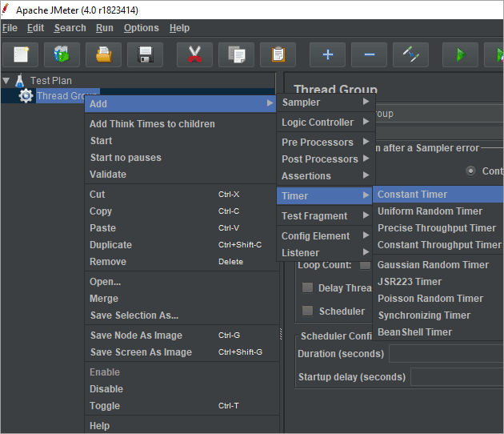504x434 pixels.
Task: Enable the Scheduler checkbox
Action: tap(308, 311)
